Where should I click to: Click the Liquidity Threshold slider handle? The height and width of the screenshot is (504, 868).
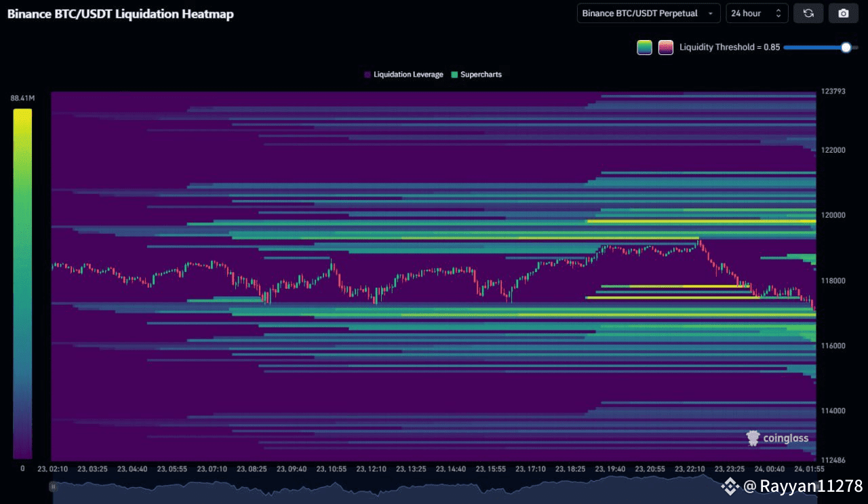(846, 47)
